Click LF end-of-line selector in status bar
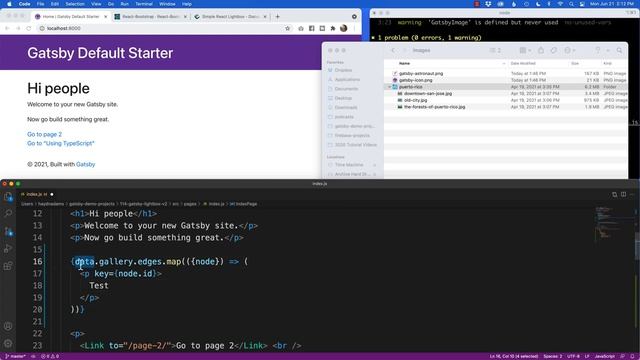The height and width of the screenshot is (360, 640). [587, 356]
